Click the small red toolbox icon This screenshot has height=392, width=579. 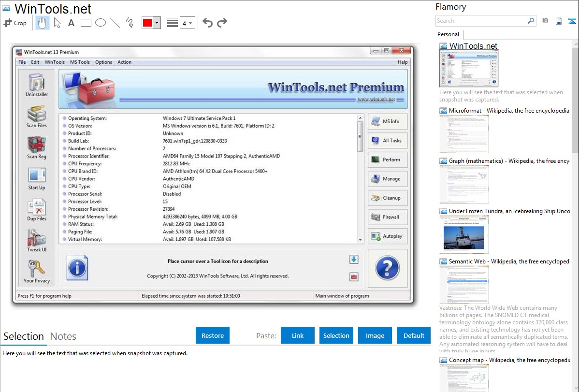click(x=354, y=277)
